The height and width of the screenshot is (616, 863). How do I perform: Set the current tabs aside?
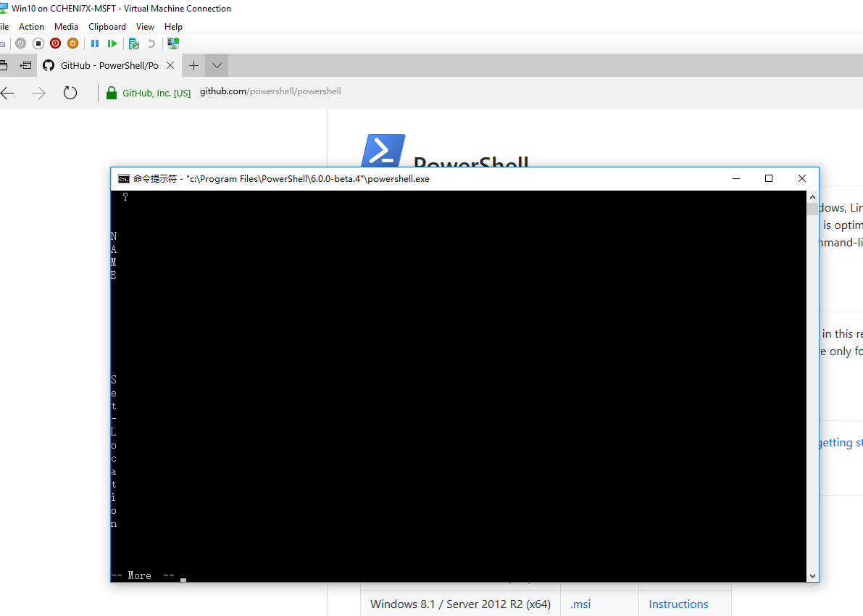[x=25, y=65]
